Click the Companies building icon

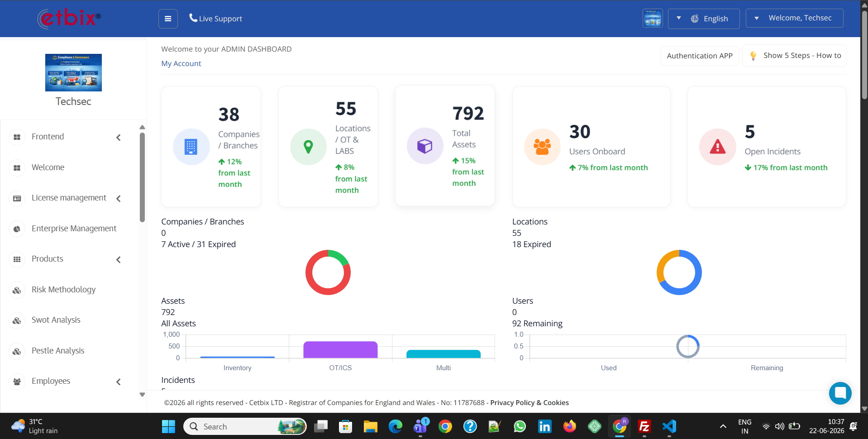pyautogui.click(x=191, y=147)
